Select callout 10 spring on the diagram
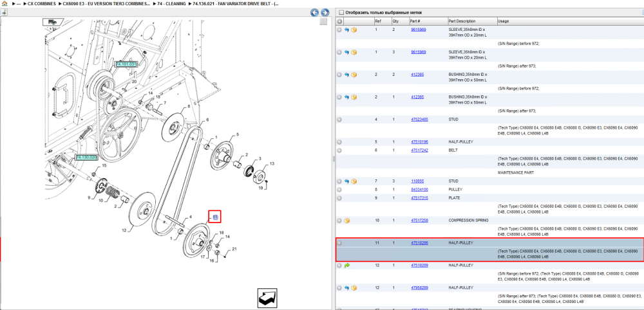Screen dimensions: 644x310 tap(101, 201)
